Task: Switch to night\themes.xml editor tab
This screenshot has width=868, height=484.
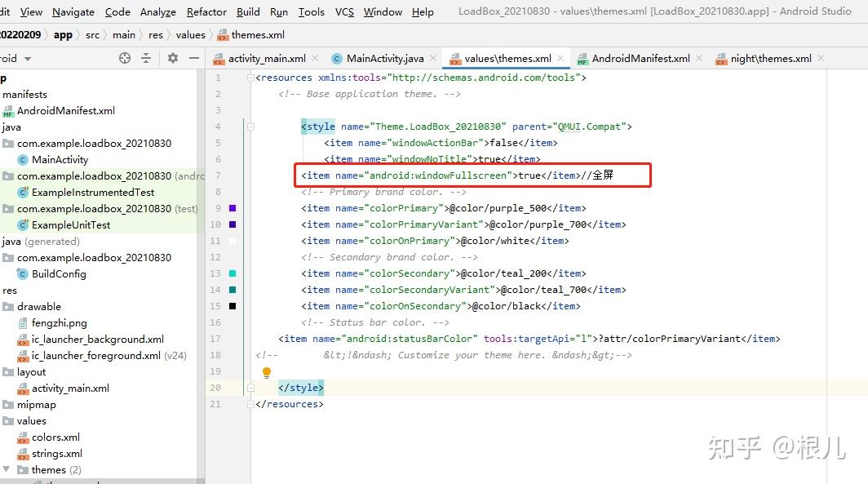Action: (x=771, y=58)
